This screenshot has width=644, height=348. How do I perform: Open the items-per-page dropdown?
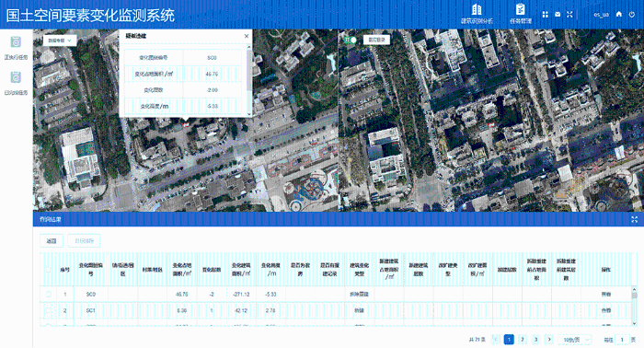tap(575, 340)
